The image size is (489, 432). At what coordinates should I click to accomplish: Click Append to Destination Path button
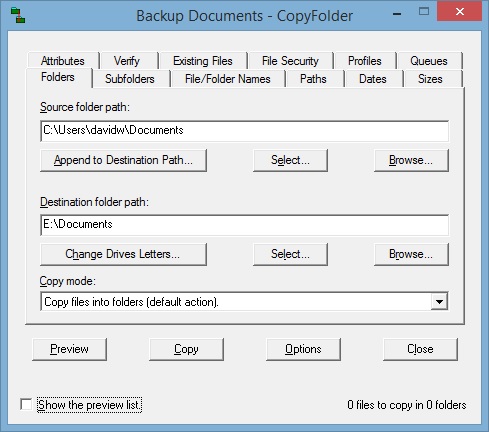pos(123,160)
